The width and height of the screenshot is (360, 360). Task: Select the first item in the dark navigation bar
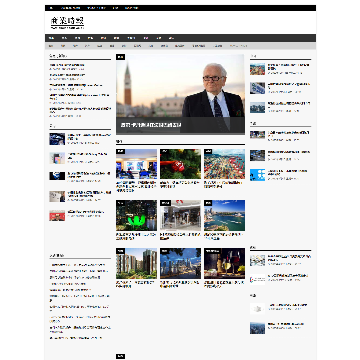pos(51,38)
